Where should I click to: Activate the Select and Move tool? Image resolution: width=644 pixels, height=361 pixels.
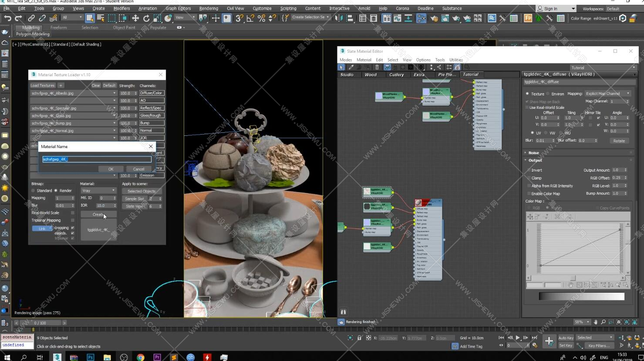click(x=135, y=18)
